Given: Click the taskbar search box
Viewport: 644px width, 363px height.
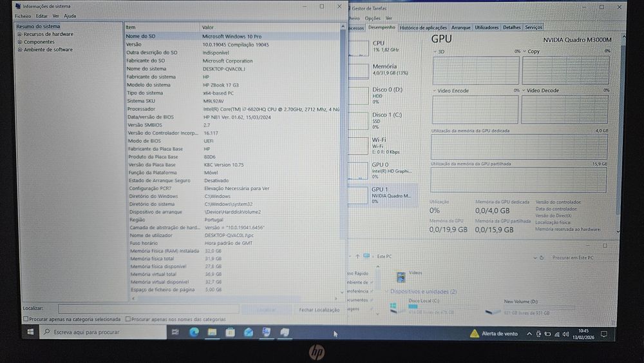Looking at the screenshot, I should (x=102, y=332).
